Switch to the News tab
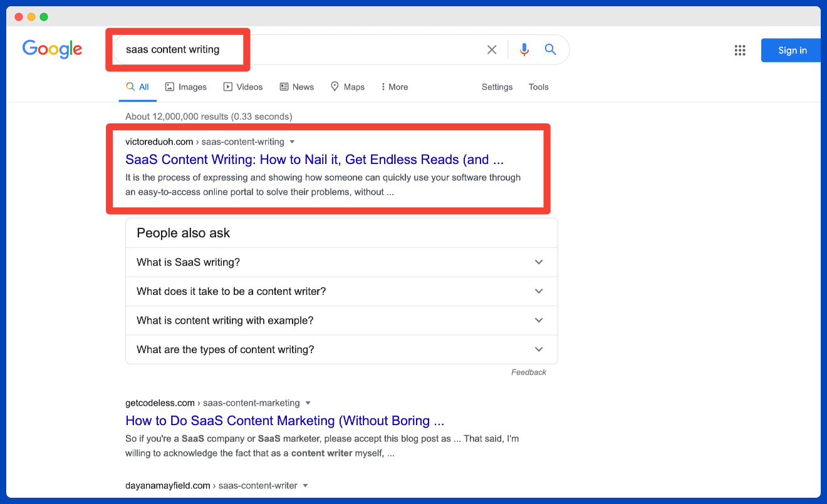827x504 pixels. [x=297, y=87]
